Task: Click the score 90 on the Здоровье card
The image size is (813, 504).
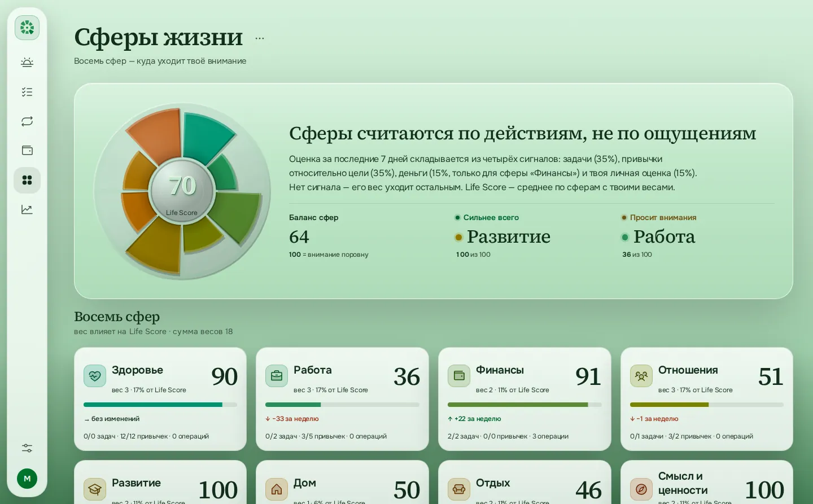Action: pyautogui.click(x=225, y=377)
